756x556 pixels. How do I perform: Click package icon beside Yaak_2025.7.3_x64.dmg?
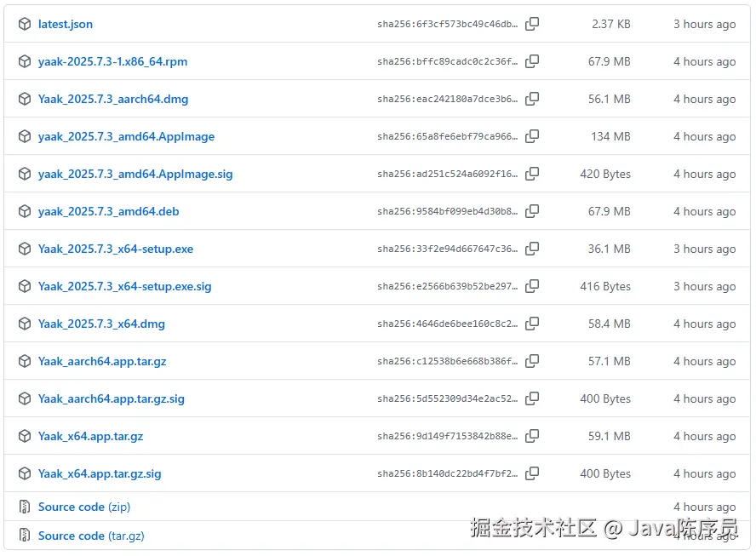pyautogui.click(x=25, y=324)
